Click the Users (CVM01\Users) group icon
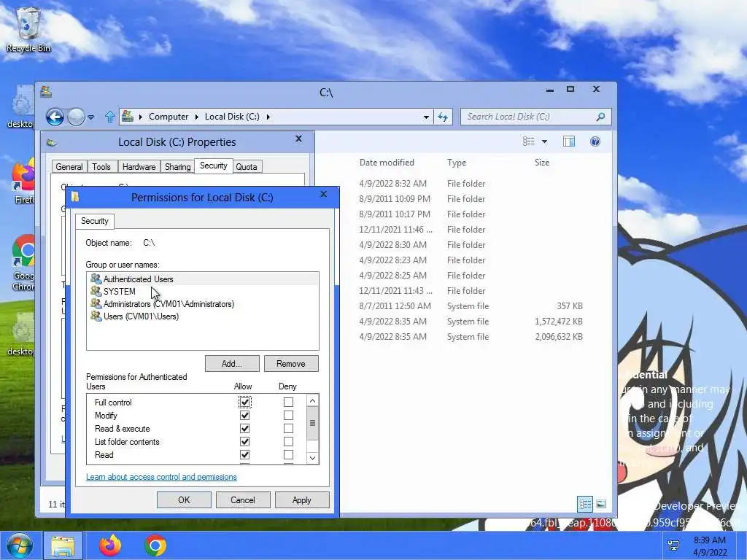This screenshot has height=560, width=747. [96, 316]
